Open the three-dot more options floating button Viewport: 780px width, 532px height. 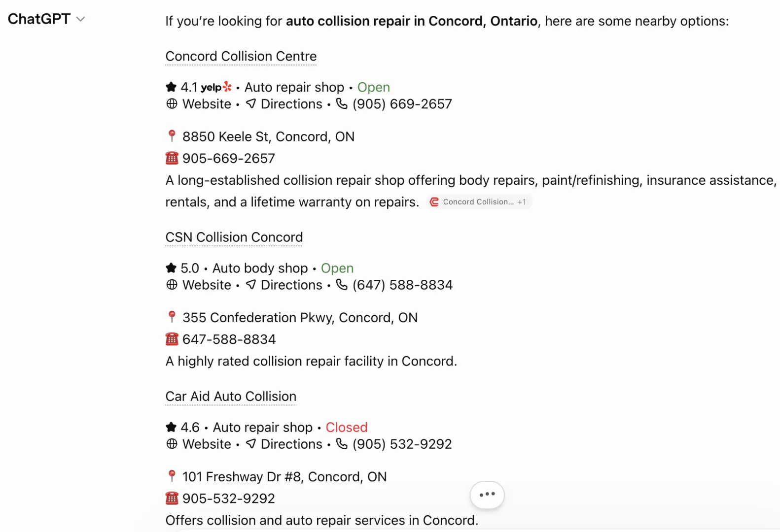pyautogui.click(x=487, y=495)
